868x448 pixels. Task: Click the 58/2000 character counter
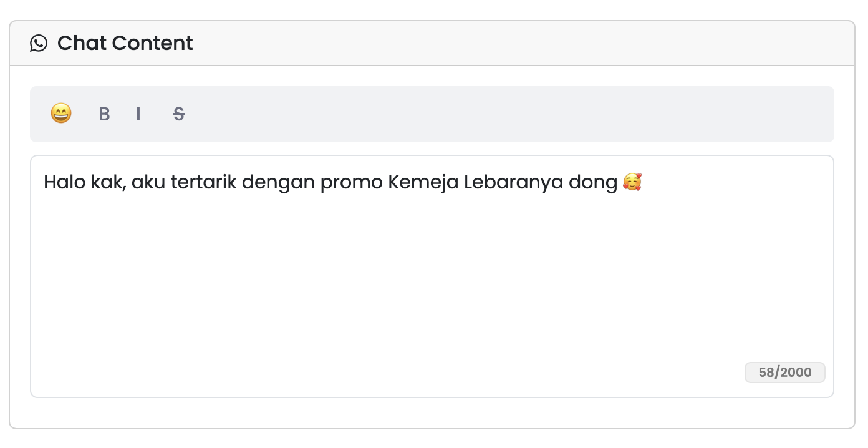click(784, 373)
